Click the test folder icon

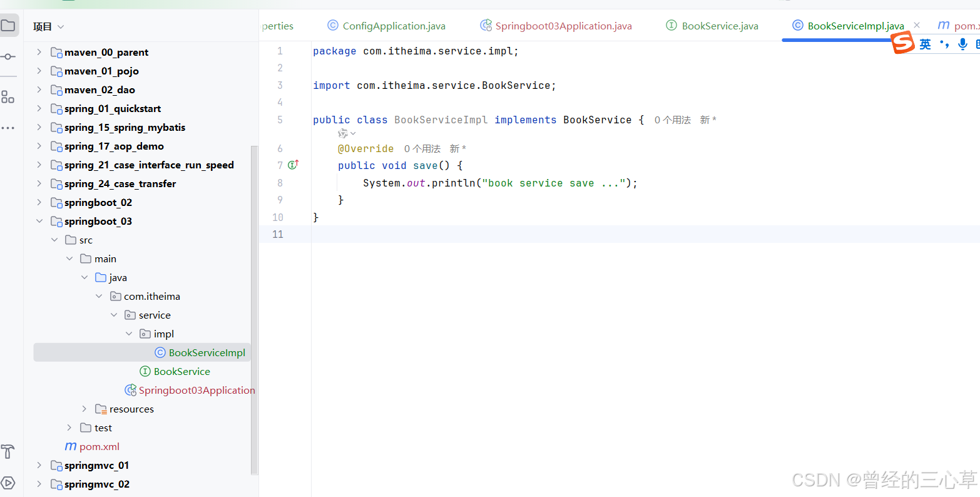[86, 428]
